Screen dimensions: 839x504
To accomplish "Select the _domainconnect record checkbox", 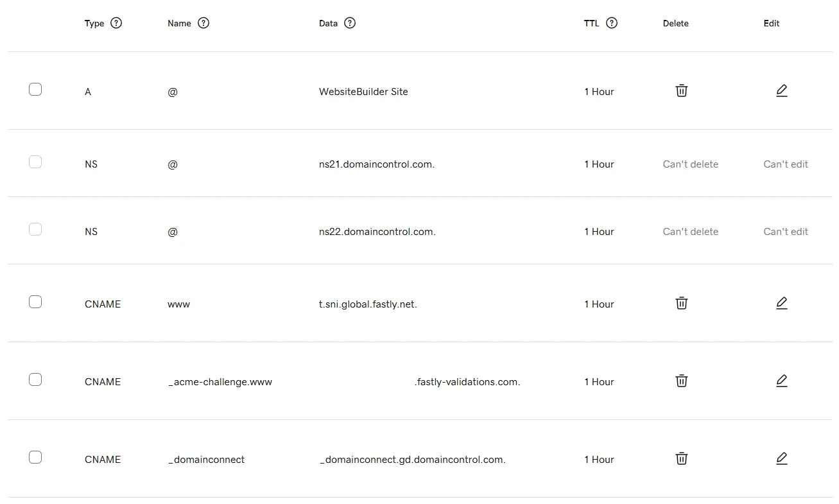I will coord(35,458).
